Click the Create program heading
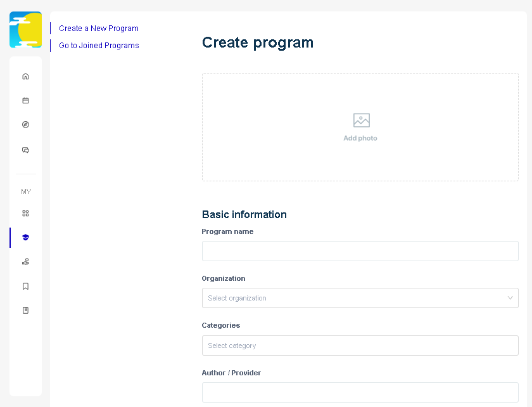 (258, 42)
